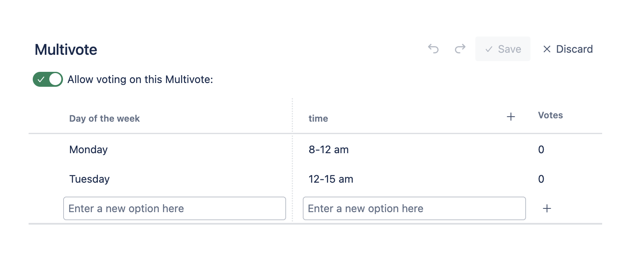Viewport: 644px width, 274px height.
Task: Click the redo arrow icon
Action: pyautogui.click(x=460, y=49)
